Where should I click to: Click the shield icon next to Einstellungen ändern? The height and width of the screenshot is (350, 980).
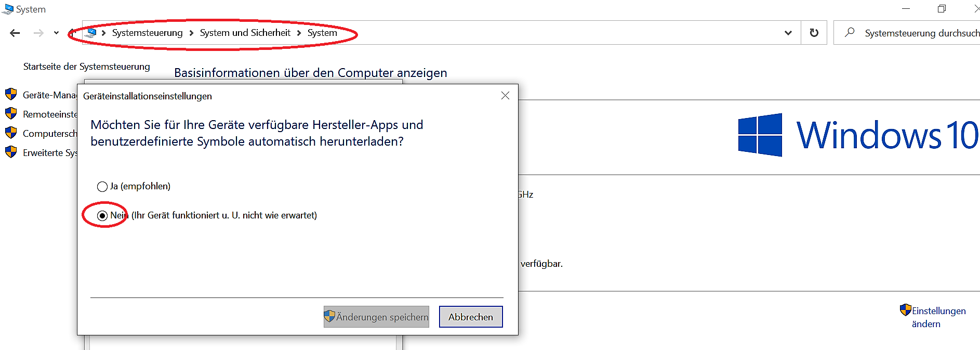pyautogui.click(x=906, y=310)
